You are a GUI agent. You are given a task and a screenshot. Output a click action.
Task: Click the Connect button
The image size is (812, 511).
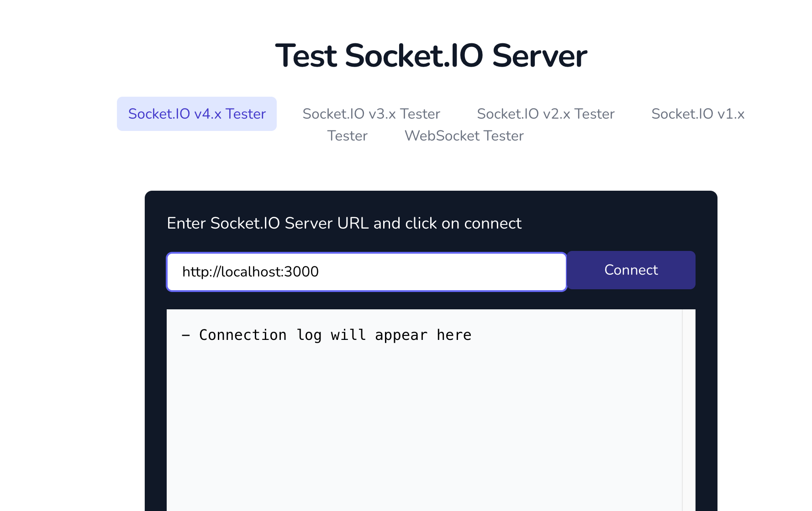pos(631,270)
